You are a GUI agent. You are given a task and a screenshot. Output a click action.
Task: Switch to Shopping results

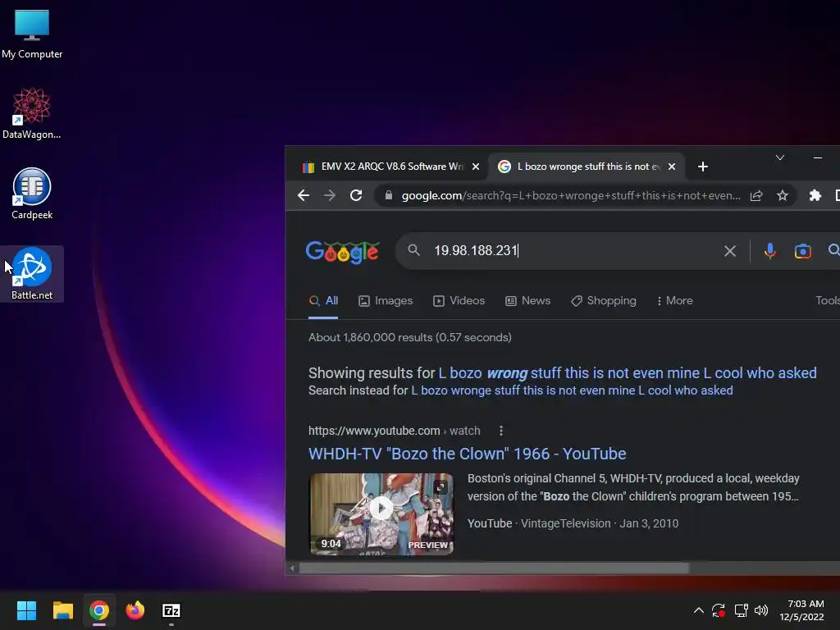604,301
